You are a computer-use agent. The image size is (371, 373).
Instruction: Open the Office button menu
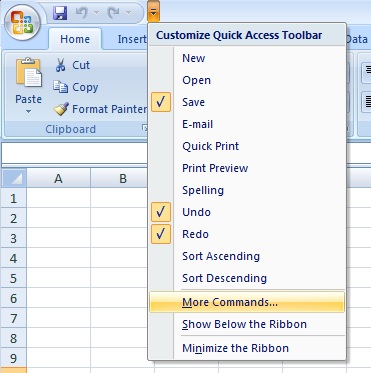point(22,22)
